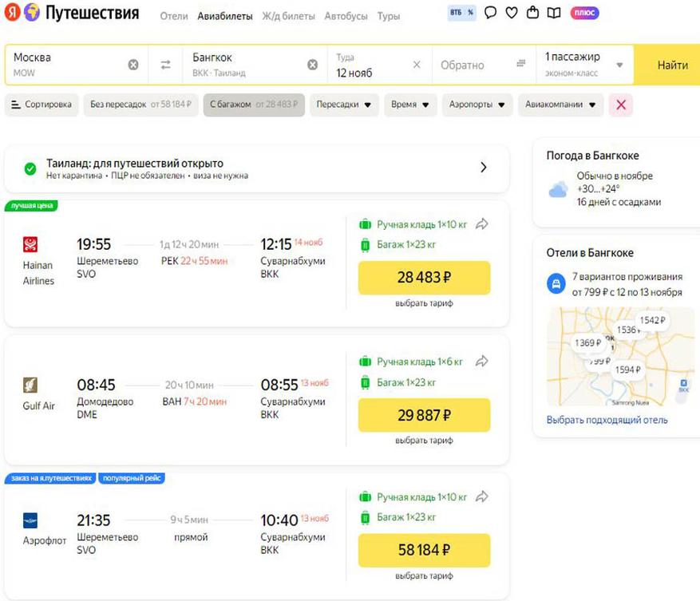Switch to the Автобусы tab
The width and height of the screenshot is (700, 601).
click(x=346, y=16)
